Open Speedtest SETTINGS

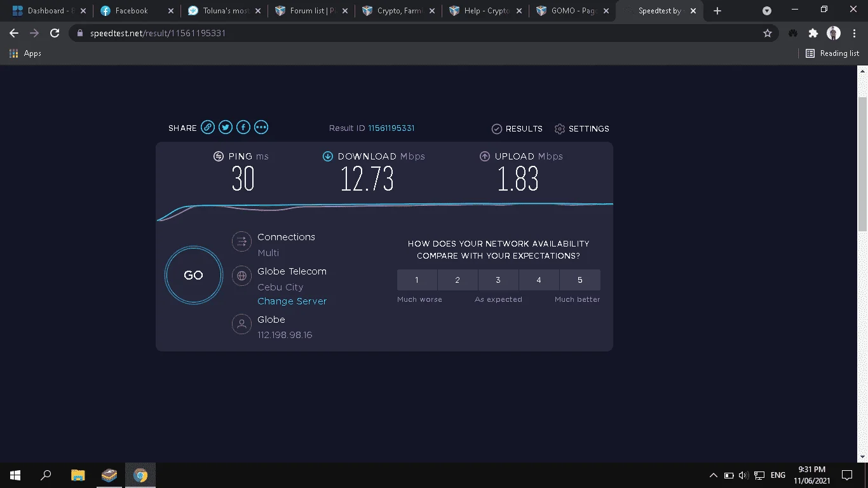point(581,129)
